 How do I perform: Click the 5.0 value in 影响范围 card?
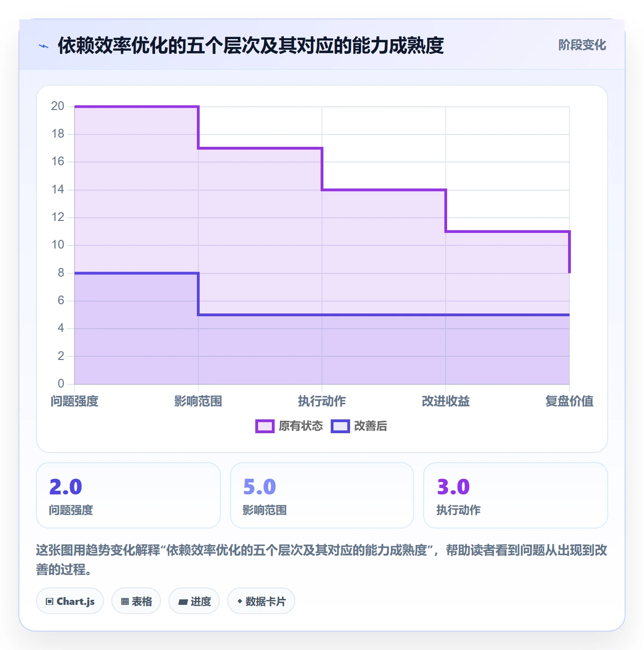click(259, 487)
